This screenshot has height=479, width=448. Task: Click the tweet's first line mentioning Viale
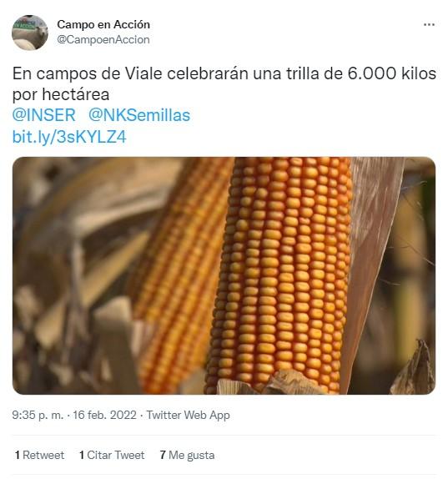(x=224, y=73)
